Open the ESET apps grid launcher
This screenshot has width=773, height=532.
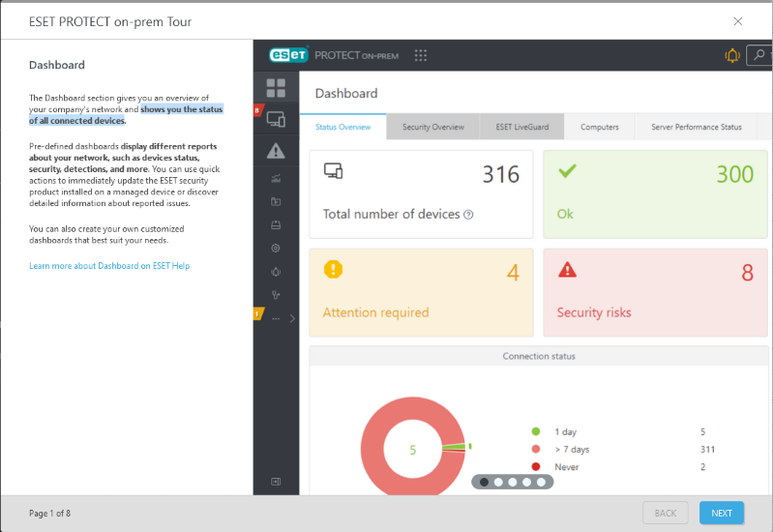421,55
